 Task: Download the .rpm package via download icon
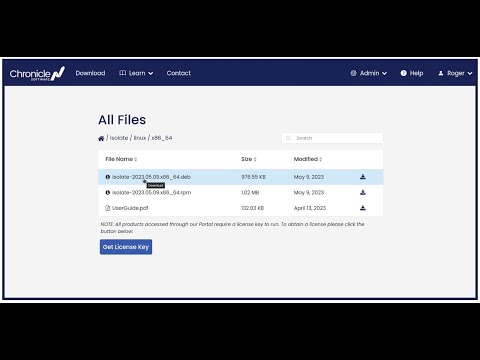point(363,192)
